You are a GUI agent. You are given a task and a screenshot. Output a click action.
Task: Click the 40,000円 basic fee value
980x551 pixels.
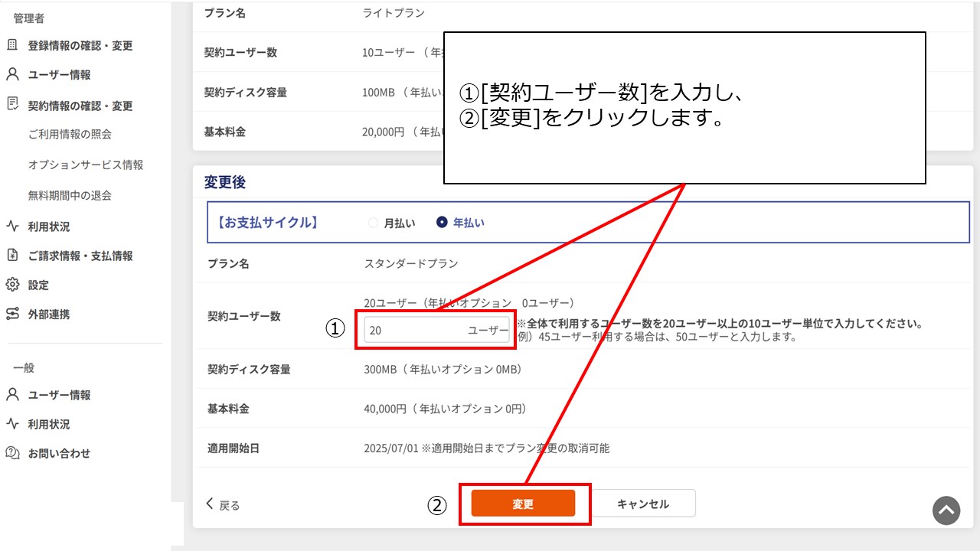pyautogui.click(x=385, y=409)
